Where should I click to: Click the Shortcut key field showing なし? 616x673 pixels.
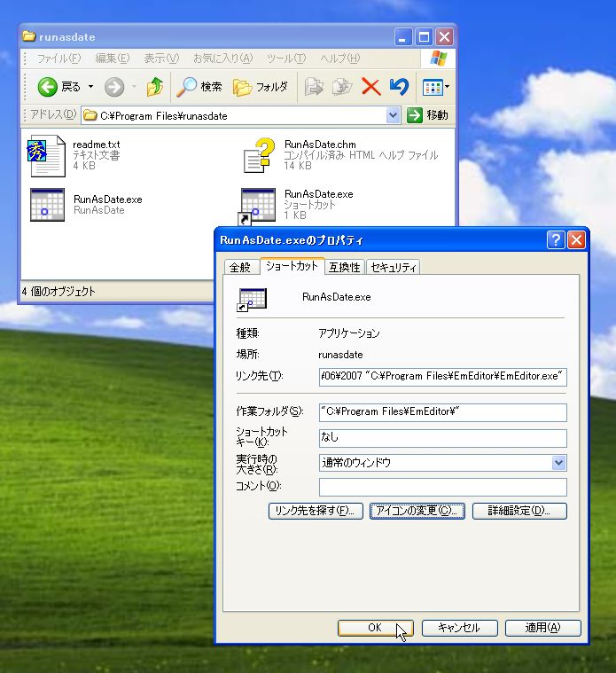point(442,438)
